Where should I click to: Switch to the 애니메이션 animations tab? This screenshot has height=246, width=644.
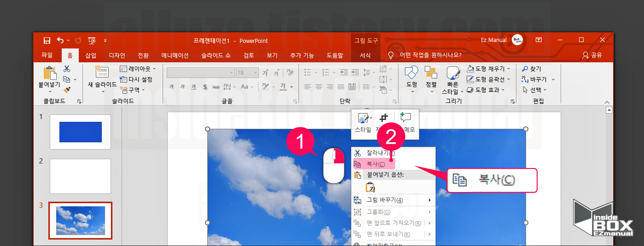[x=175, y=55]
